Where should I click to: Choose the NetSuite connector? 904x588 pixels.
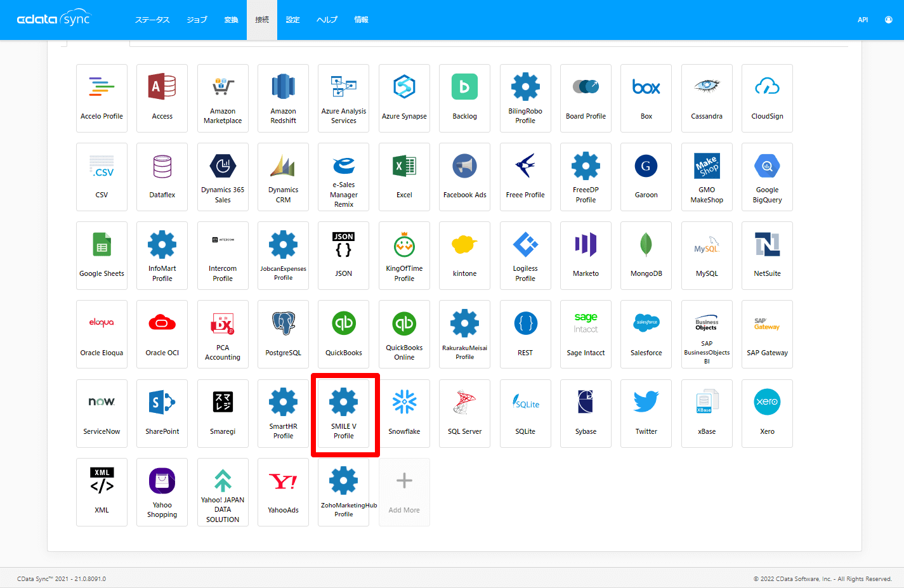[767, 256]
